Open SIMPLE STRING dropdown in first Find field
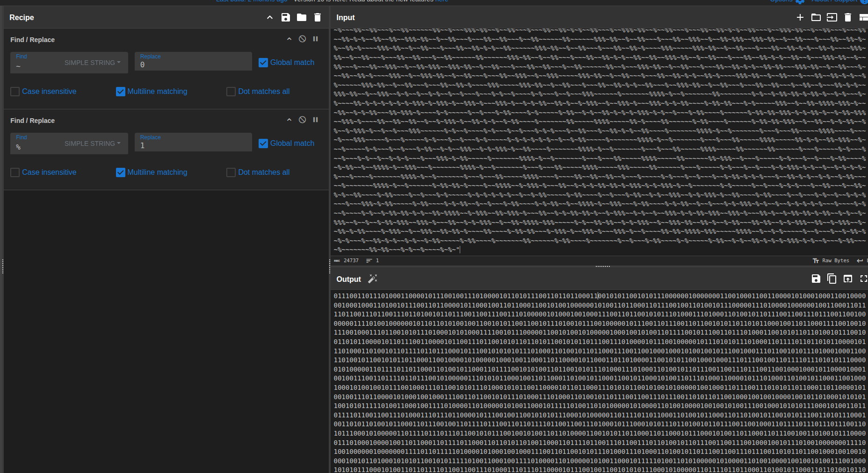This screenshot has height=473, width=868. tap(92, 63)
